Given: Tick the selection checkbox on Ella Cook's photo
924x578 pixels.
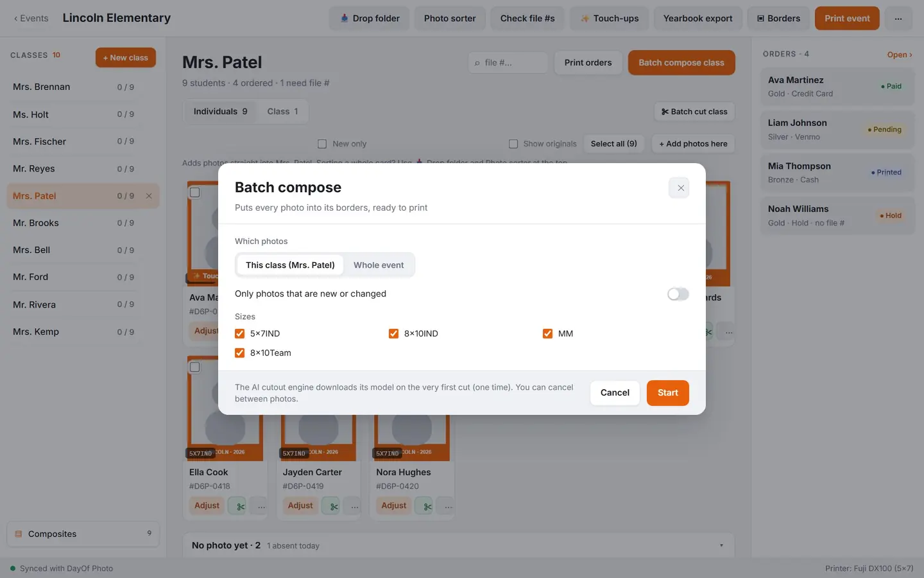Looking at the screenshot, I should [x=195, y=367].
